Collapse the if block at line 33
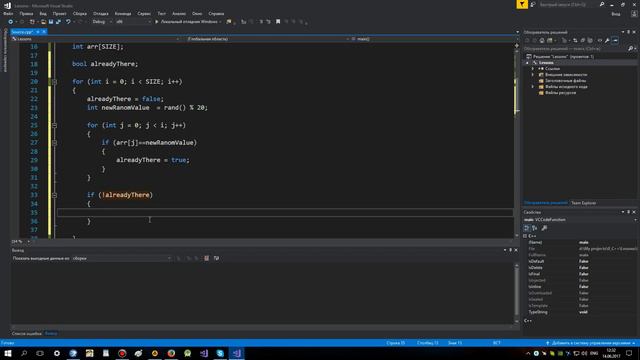Screen dimensions: 640x360 [x=55, y=195]
